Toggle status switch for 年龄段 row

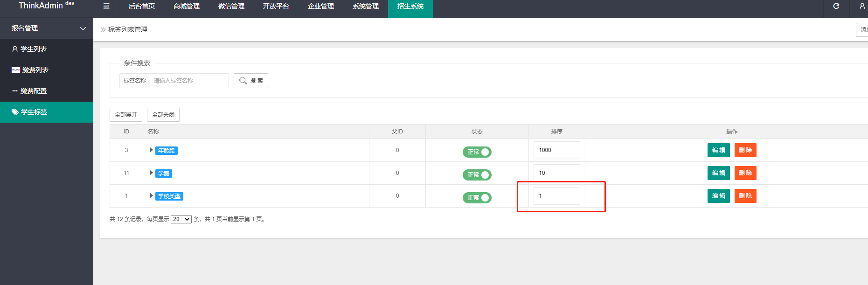click(x=477, y=152)
